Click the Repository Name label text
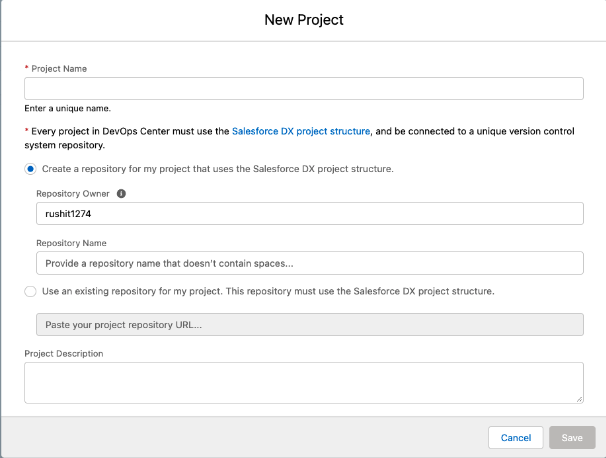 (x=71, y=243)
